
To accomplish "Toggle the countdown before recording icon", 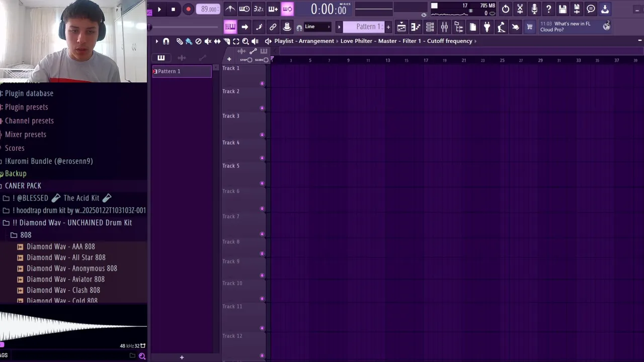I will tap(258, 9).
